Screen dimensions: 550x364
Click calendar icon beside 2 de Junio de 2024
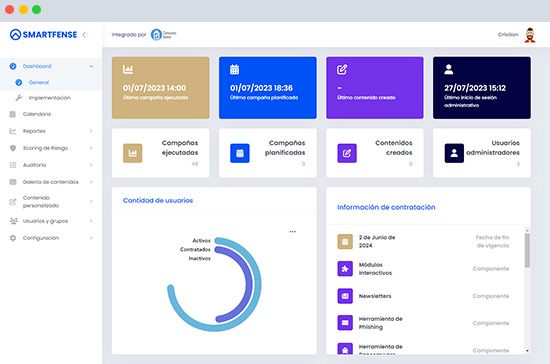pyautogui.click(x=345, y=242)
